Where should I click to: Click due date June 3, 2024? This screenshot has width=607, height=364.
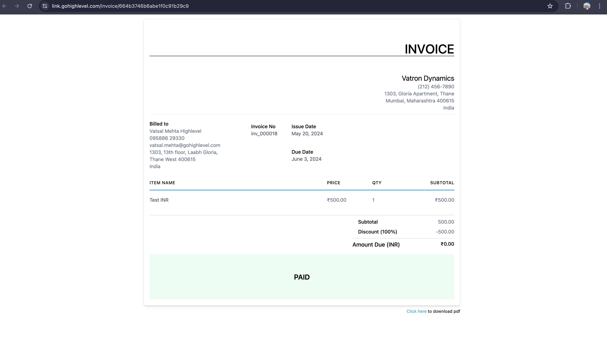point(306,159)
